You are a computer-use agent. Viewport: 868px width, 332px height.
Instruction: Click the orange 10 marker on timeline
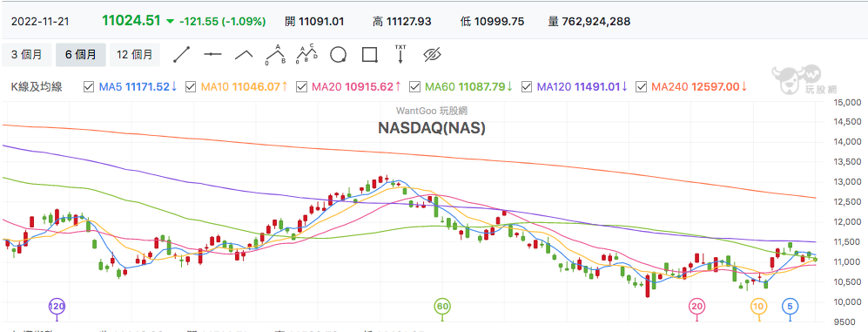coord(758,306)
